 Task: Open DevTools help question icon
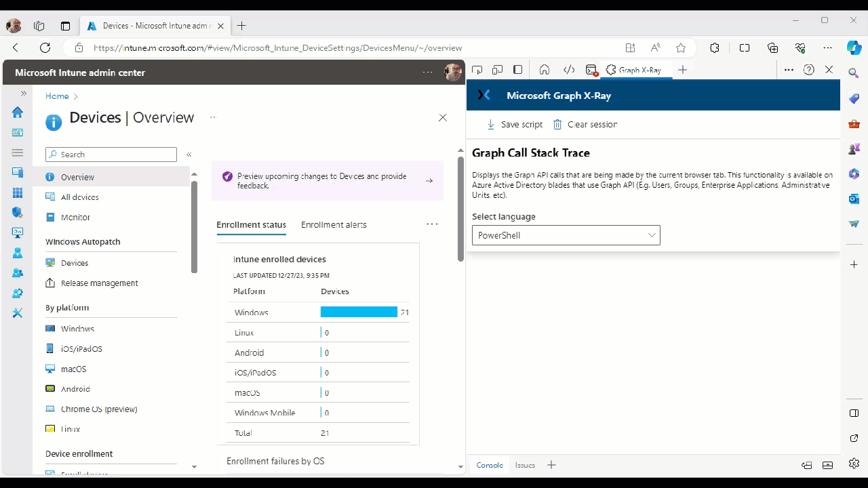coord(809,70)
